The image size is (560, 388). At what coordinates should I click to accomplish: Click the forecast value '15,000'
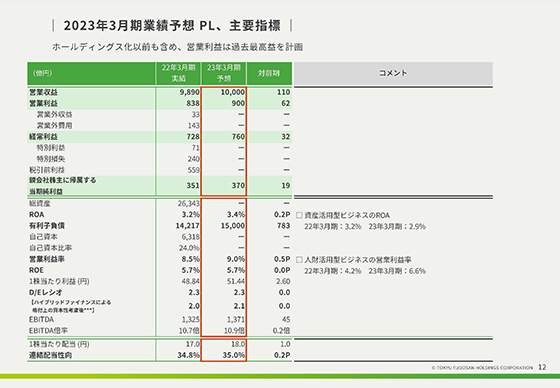coord(232,225)
